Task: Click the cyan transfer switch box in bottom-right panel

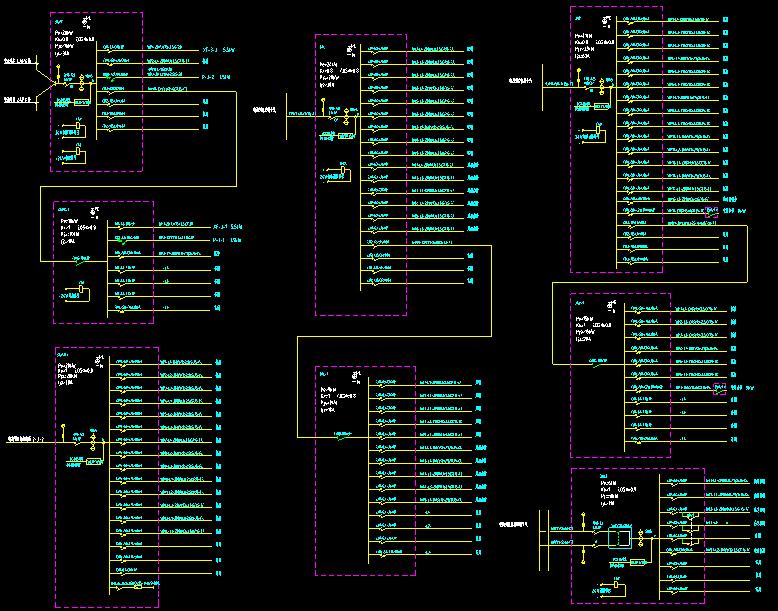Action: [x=620, y=538]
